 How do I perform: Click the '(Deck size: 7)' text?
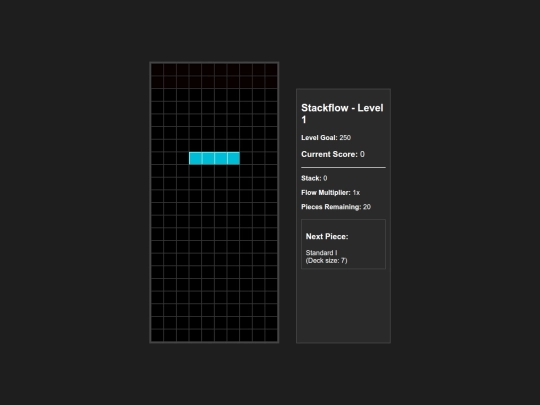point(326,261)
